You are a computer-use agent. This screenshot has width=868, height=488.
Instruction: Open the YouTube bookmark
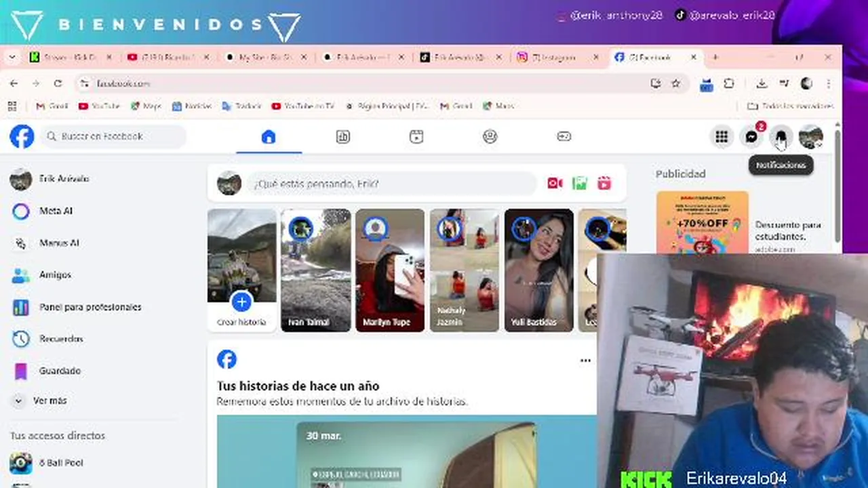click(x=99, y=106)
